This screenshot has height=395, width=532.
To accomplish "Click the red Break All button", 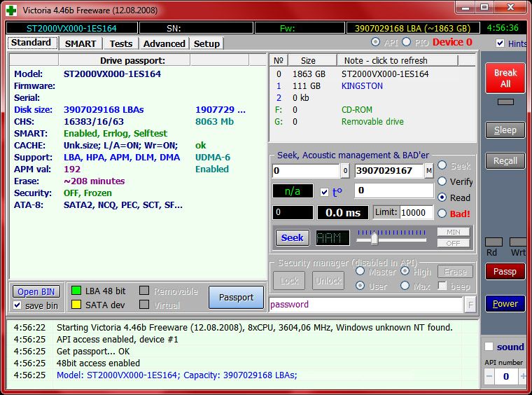I will 505,78.
